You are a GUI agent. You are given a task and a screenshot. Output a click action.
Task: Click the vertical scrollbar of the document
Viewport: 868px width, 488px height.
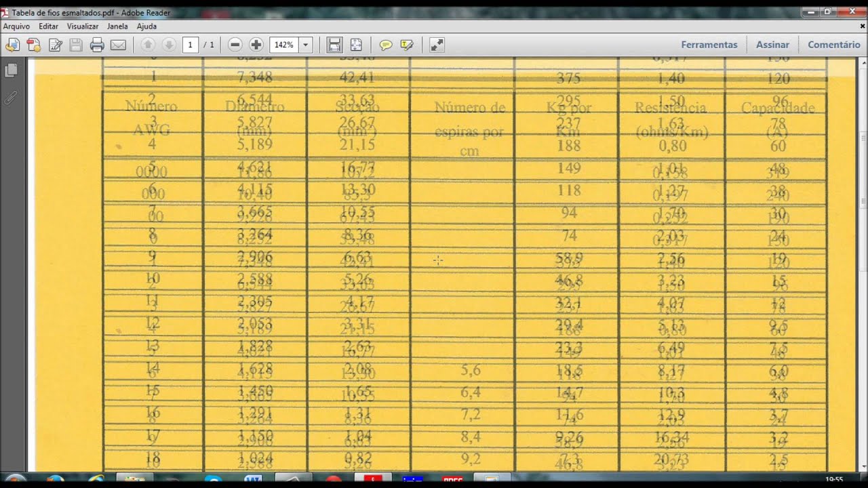point(863,264)
